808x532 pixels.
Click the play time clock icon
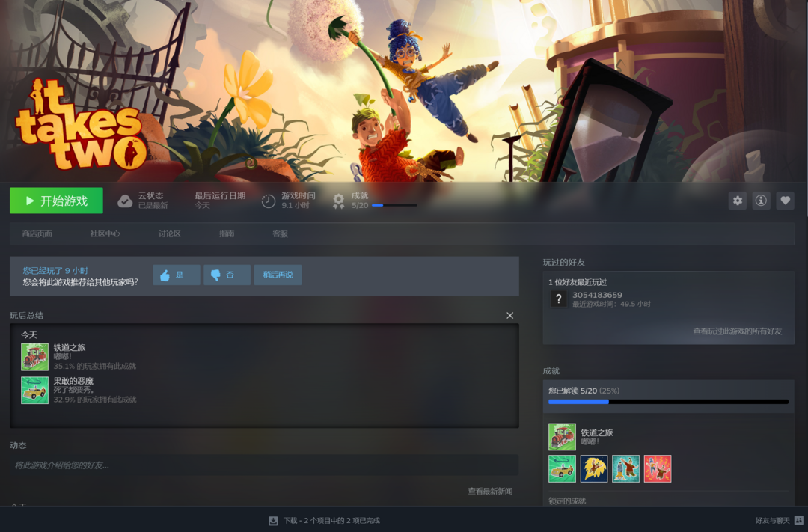[x=268, y=201]
